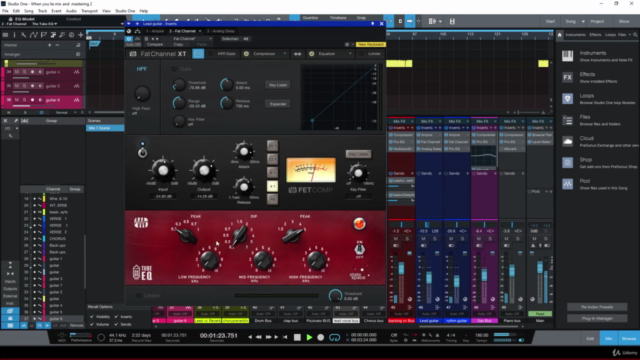The height and width of the screenshot is (360, 640).
Task: Click the rewind button in transport
Action: pyautogui.click(x=258, y=337)
